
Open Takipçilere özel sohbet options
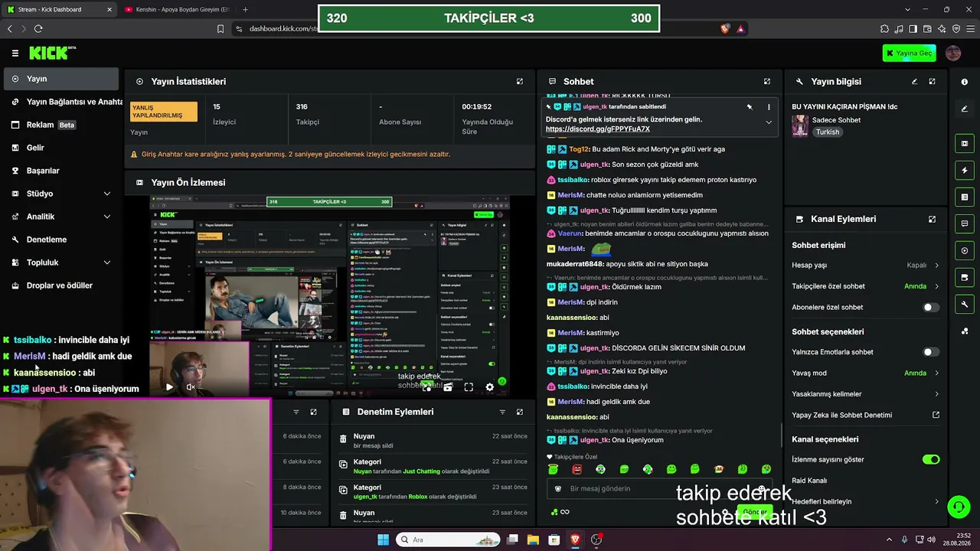[865, 286]
